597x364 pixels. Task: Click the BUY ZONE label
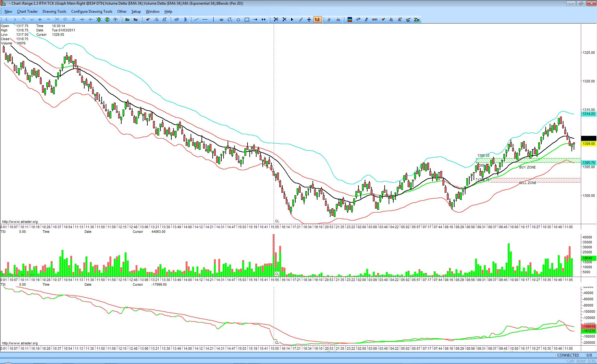click(527, 167)
